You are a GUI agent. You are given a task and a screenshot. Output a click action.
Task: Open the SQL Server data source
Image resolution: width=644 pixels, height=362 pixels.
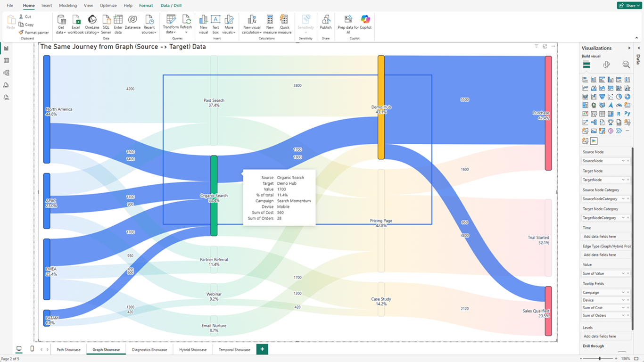106,24
